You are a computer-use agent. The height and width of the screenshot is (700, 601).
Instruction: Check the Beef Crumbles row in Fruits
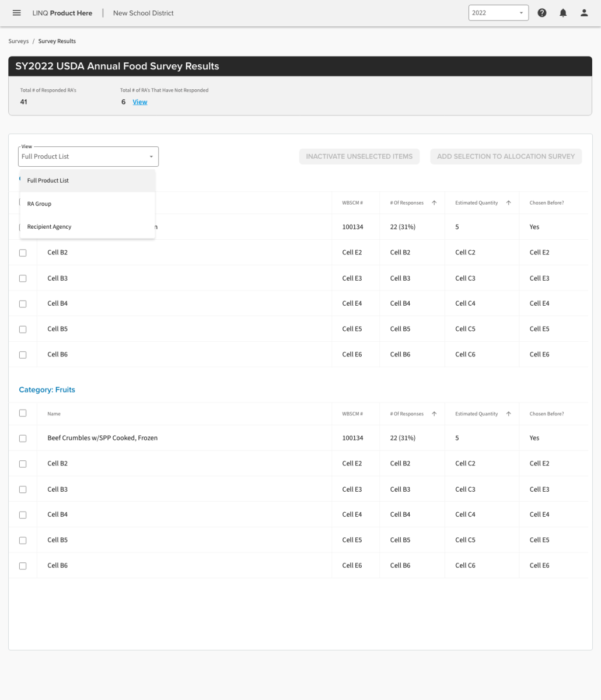click(23, 438)
